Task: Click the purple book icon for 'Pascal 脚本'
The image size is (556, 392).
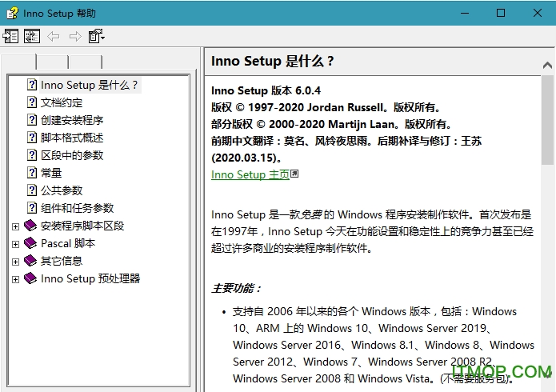Action: [x=30, y=243]
